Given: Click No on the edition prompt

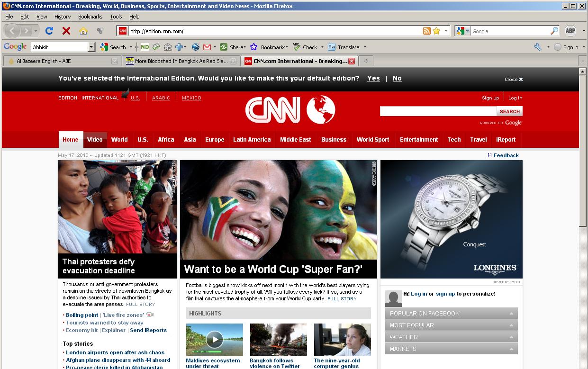Looking at the screenshot, I should tap(397, 78).
